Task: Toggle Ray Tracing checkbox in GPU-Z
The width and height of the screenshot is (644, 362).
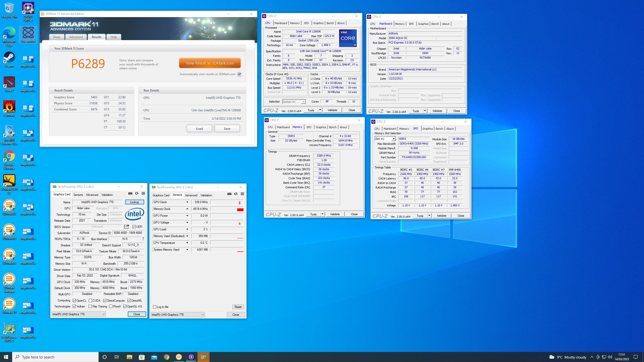Action: tap(90, 306)
